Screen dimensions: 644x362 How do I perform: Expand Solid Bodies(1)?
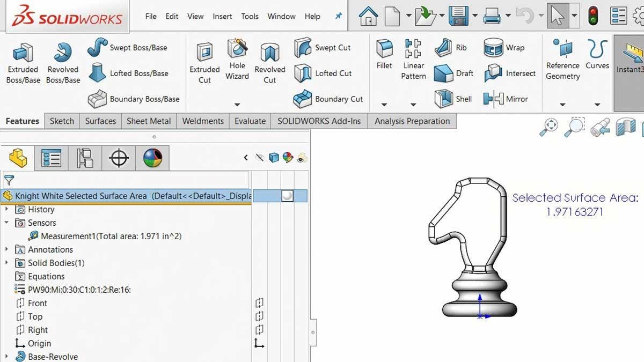(x=6, y=263)
